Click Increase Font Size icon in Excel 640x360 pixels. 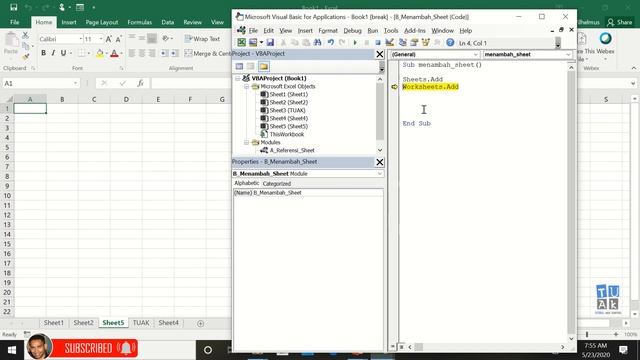(109, 39)
